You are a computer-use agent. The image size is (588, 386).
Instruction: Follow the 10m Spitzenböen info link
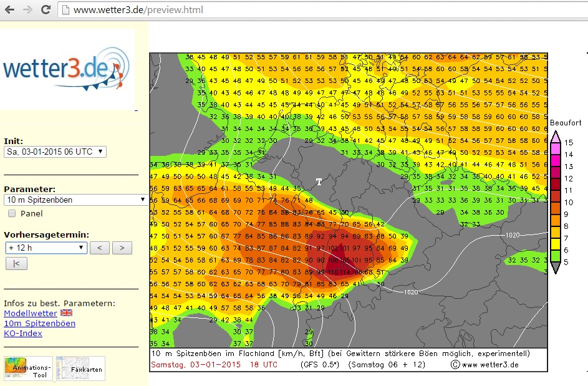[x=39, y=323]
